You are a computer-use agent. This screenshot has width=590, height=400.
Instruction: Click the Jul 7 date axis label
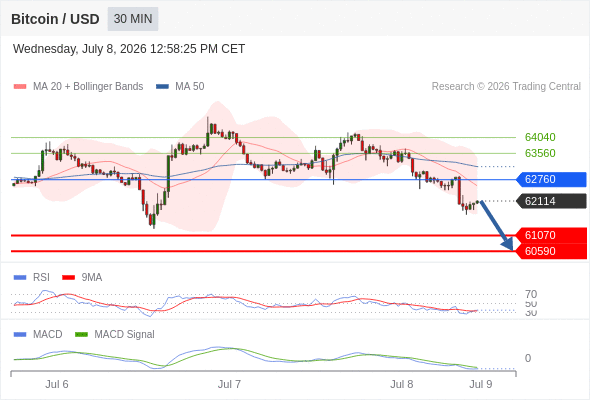[x=229, y=384]
